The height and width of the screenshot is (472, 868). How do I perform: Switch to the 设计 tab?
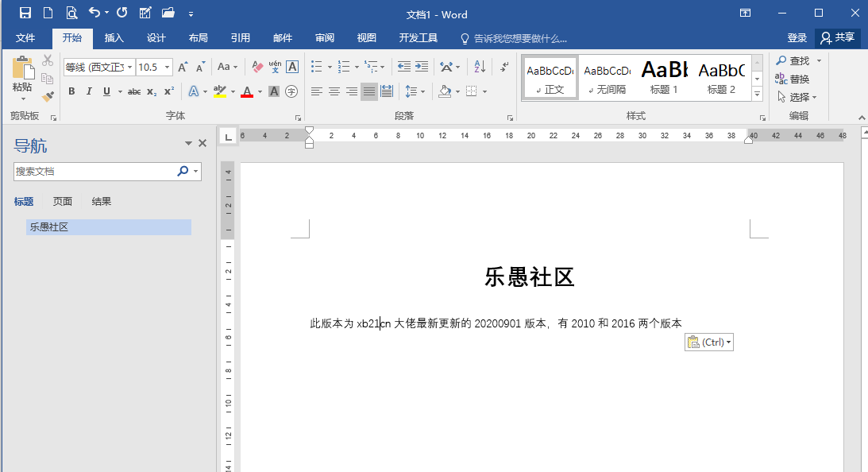156,37
